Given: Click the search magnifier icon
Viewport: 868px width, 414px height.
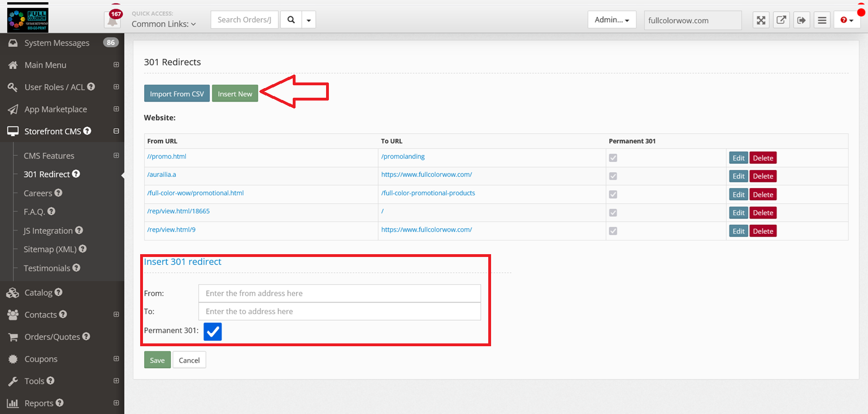Looking at the screenshot, I should (x=291, y=20).
